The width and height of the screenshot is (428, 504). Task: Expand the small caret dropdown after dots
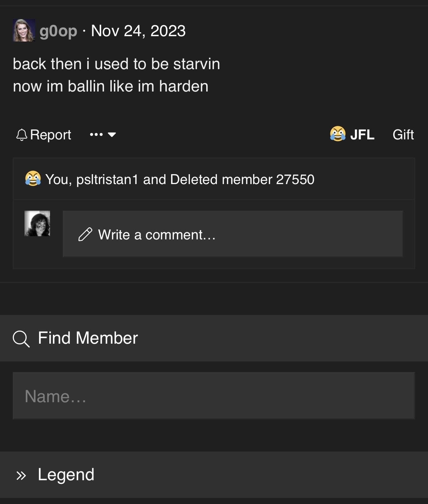pos(112,135)
